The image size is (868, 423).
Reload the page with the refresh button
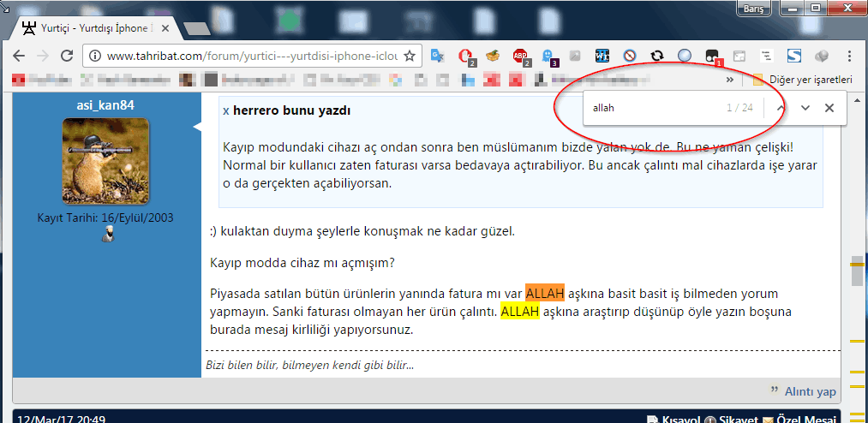(x=67, y=57)
